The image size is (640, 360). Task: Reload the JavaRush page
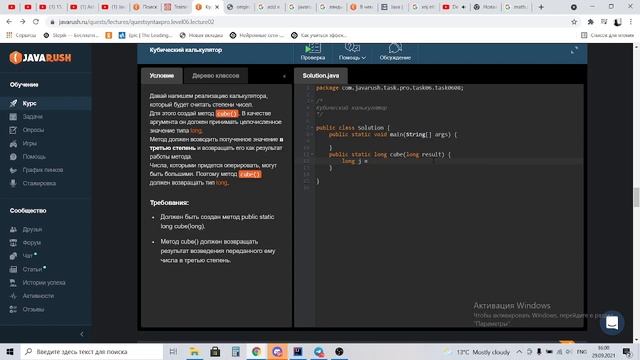(36, 22)
